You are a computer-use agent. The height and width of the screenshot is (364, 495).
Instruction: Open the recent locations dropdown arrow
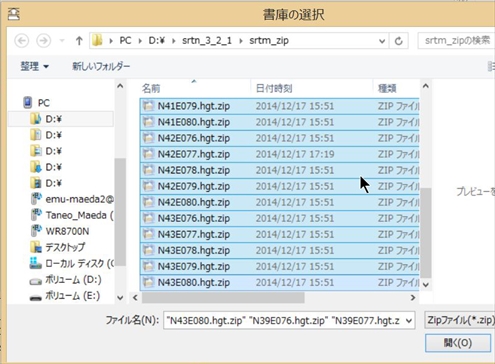(62, 41)
